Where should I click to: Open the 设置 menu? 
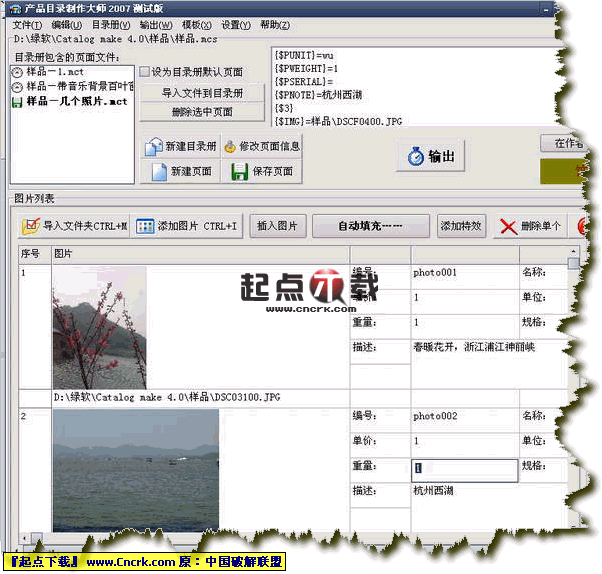coord(236,25)
